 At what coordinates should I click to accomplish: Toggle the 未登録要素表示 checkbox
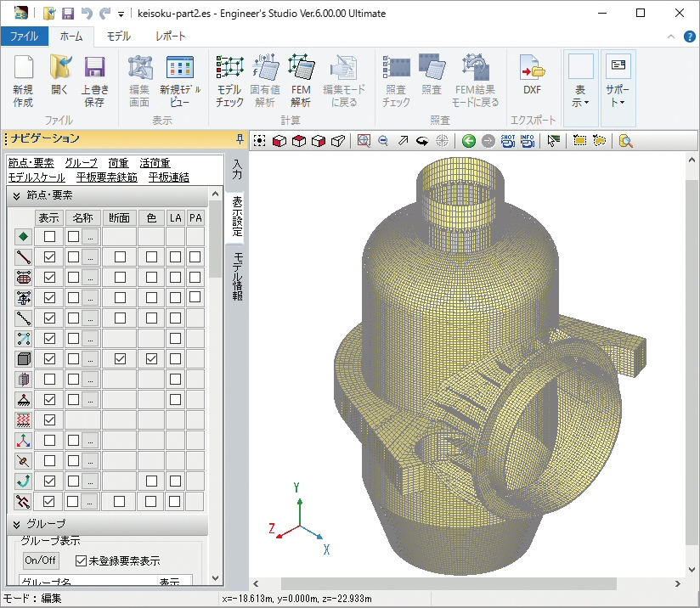pos(82,560)
